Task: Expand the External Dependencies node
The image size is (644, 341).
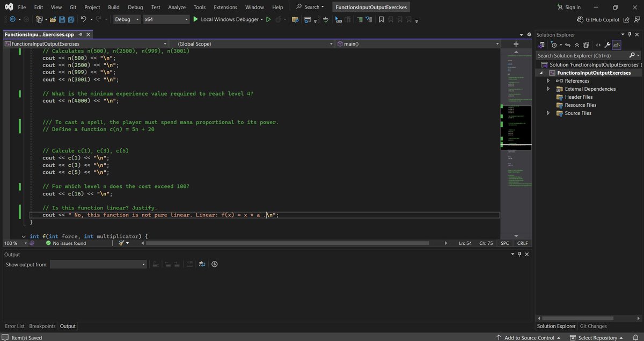Action: point(548,89)
